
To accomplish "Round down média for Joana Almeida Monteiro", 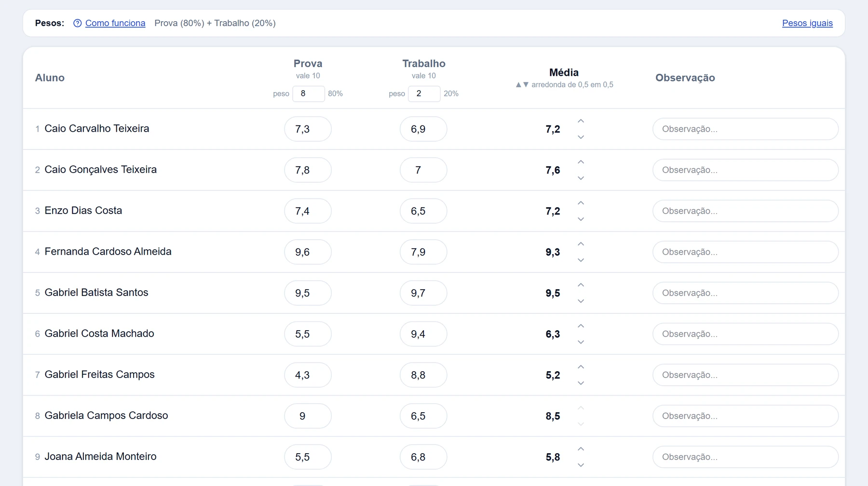I will (581, 465).
